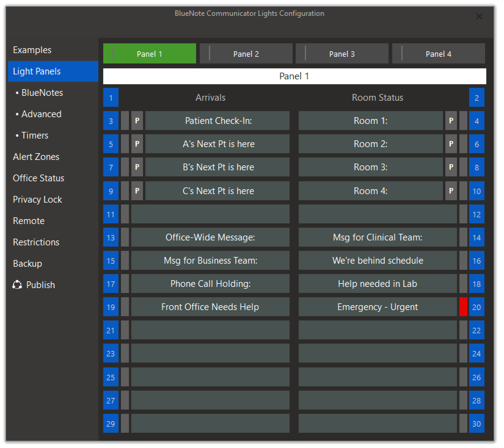Click the Publish sidebar item
Viewport: 504px width, 448px height.
(x=53, y=285)
